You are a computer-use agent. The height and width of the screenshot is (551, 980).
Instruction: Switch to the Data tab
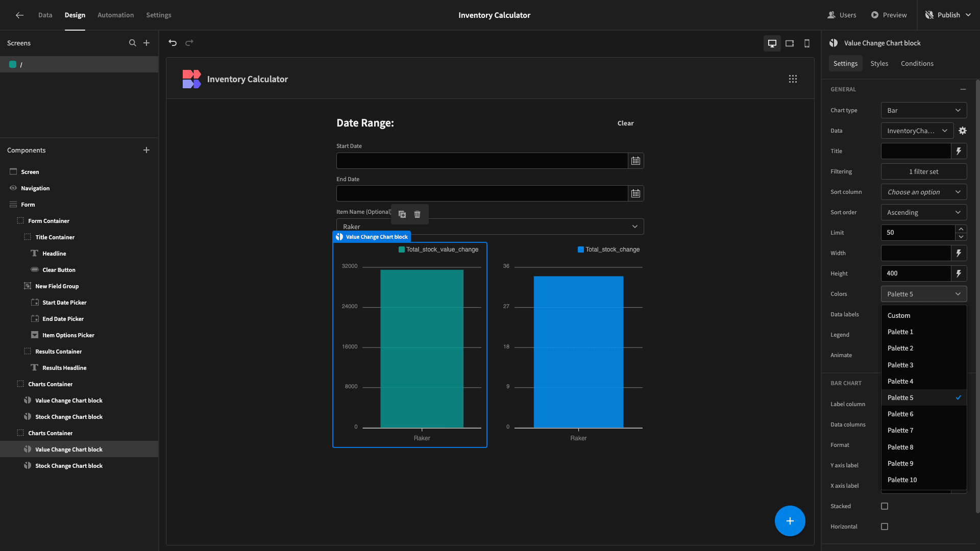pyautogui.click(x=45, y=15)
